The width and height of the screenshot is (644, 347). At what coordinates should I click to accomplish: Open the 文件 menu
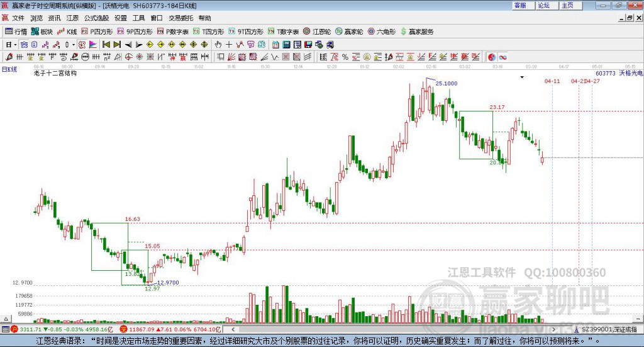click(18, 18)
